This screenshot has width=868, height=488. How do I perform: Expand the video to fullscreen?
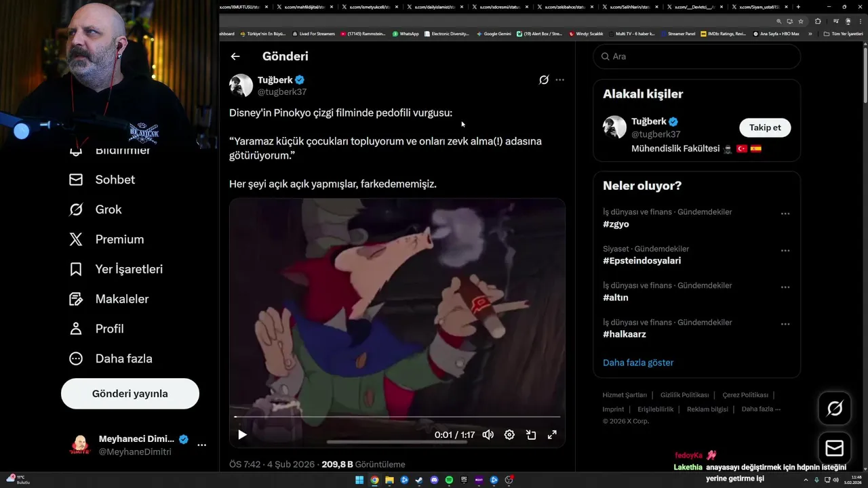pos(552,435)
